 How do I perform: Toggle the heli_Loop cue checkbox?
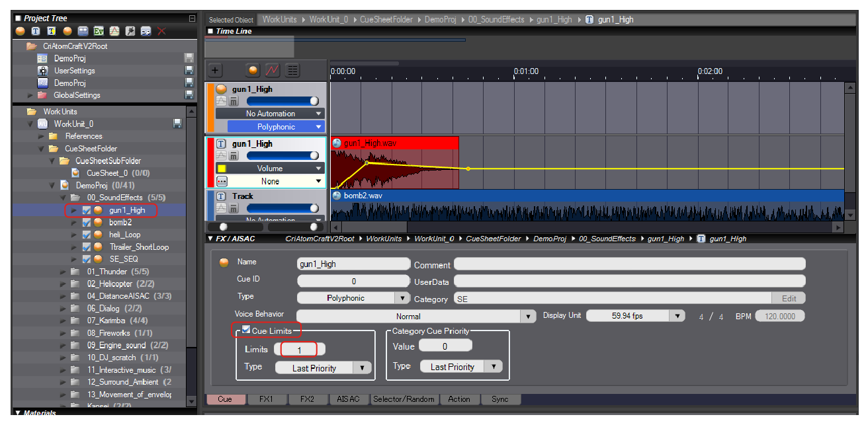[87, 235]
